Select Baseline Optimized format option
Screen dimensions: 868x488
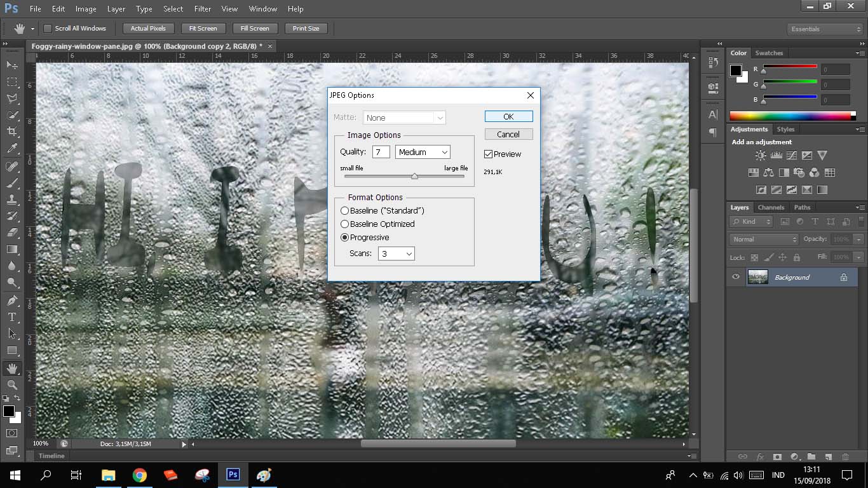tap(345, 224)
